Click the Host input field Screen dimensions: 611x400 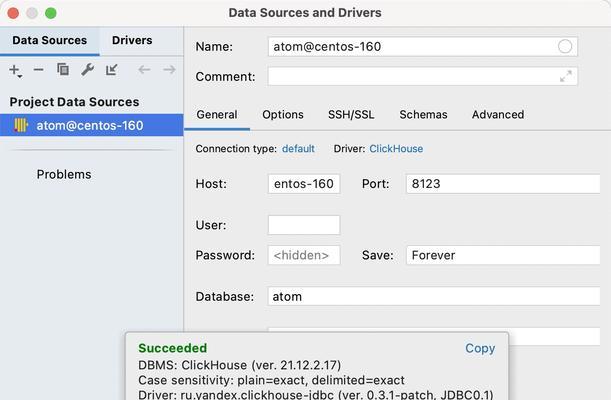(x=304, y=184)
